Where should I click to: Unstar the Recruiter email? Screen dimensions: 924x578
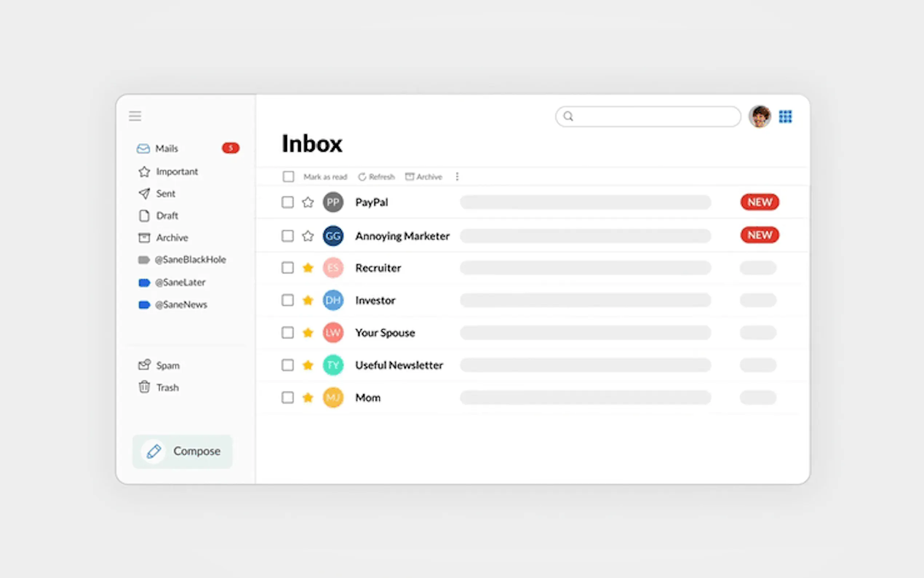coord(308,268)
